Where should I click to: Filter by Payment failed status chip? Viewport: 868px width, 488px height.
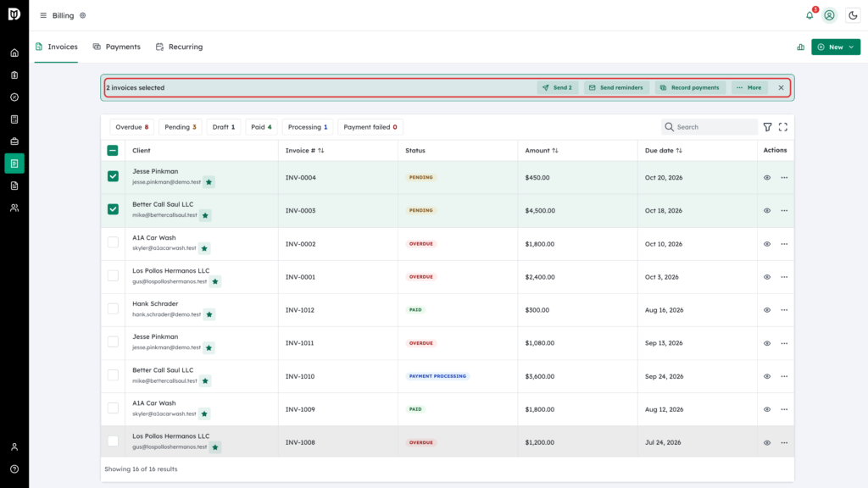click(x=370, y=127)
